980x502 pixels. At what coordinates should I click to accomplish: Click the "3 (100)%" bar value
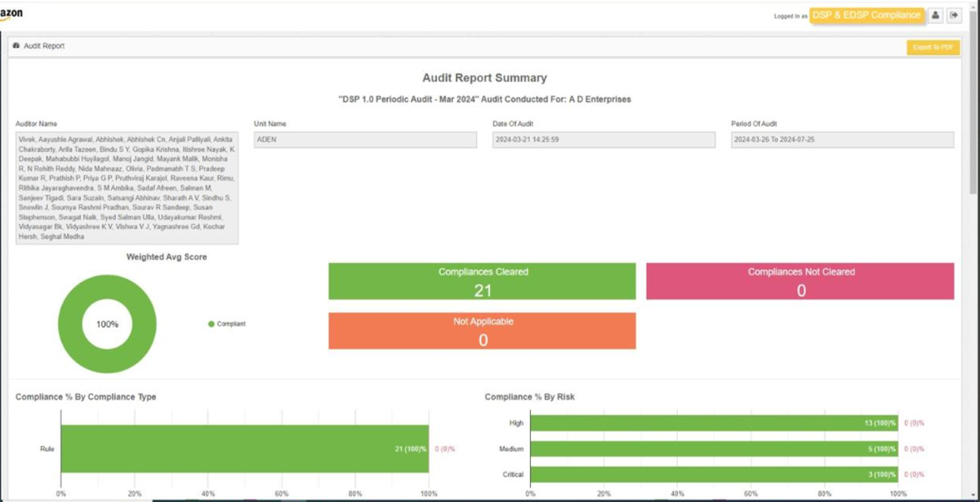882,474
